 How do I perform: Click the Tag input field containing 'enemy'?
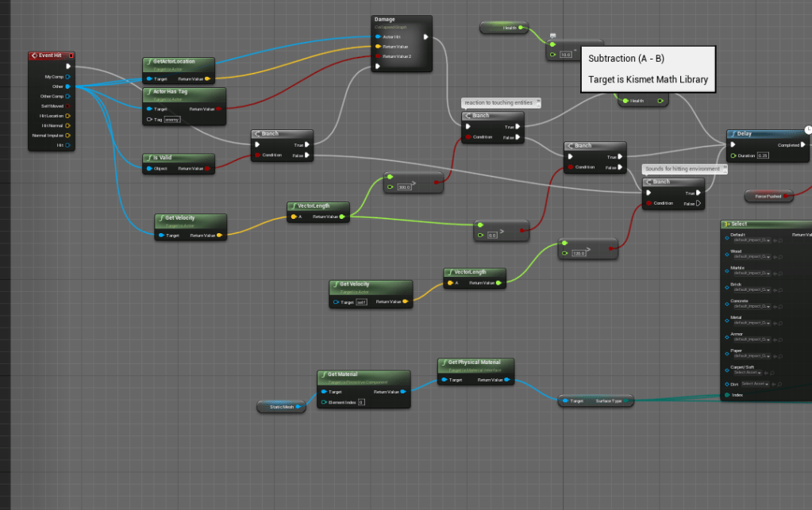(172, 120)
